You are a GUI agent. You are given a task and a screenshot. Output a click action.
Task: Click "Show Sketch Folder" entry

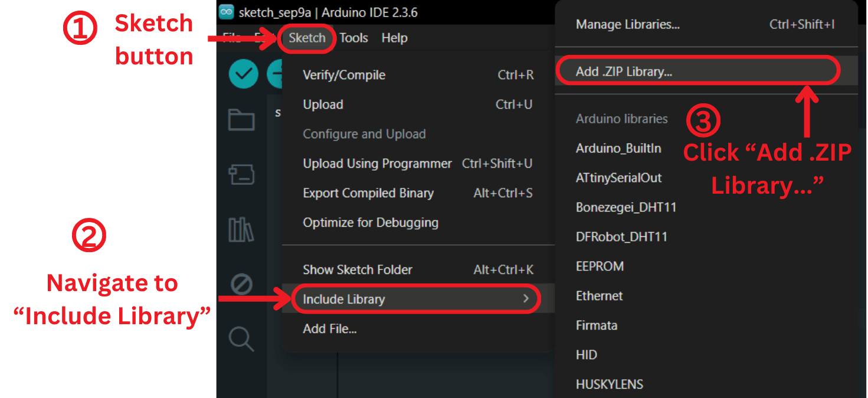pos(357,269)
